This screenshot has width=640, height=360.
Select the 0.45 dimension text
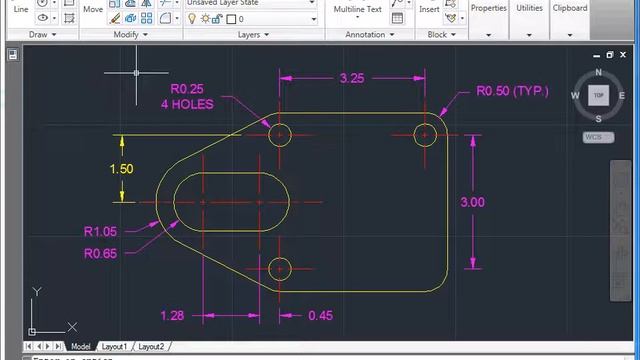click(320, 316)
